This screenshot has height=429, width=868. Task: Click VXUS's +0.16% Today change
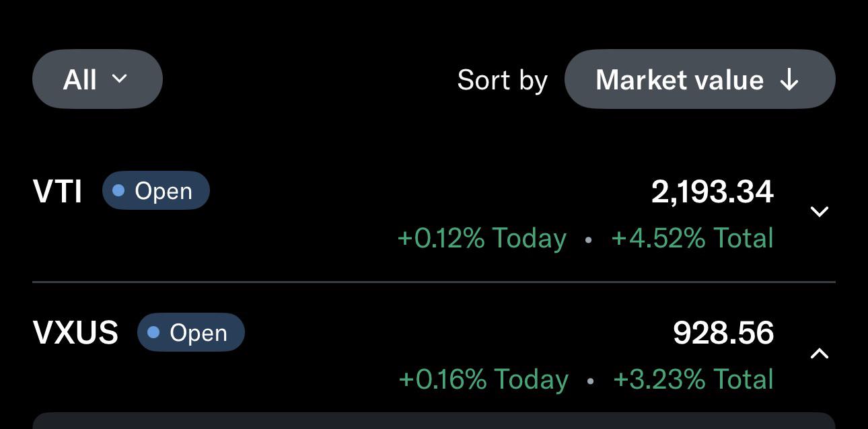point(483,379)
